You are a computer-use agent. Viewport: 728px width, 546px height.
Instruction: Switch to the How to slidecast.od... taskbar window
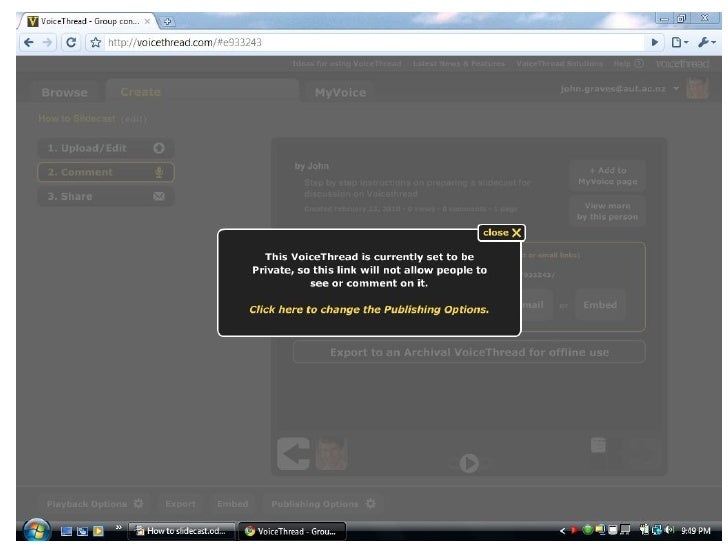[181, 531]
